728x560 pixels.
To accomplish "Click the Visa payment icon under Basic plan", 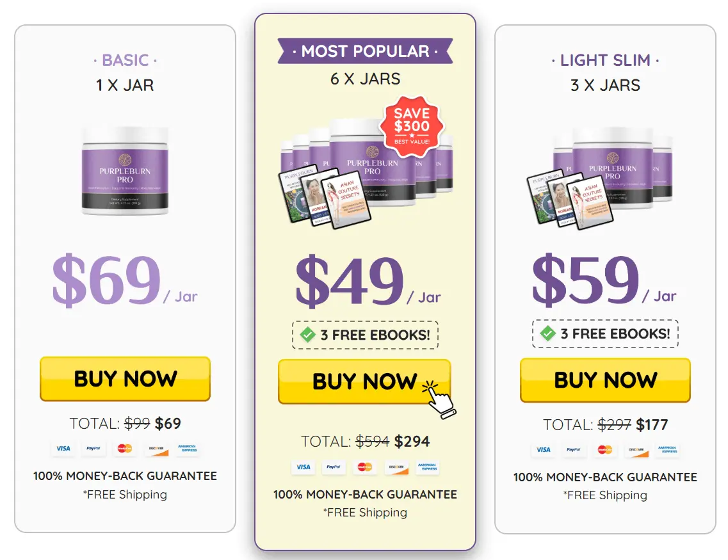I will click(x=63, y=449).
